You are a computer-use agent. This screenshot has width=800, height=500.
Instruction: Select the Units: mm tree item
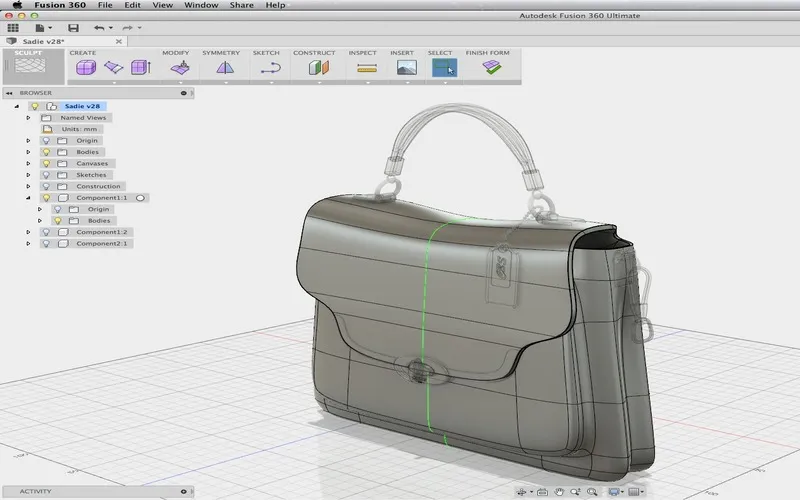(79, 129)
